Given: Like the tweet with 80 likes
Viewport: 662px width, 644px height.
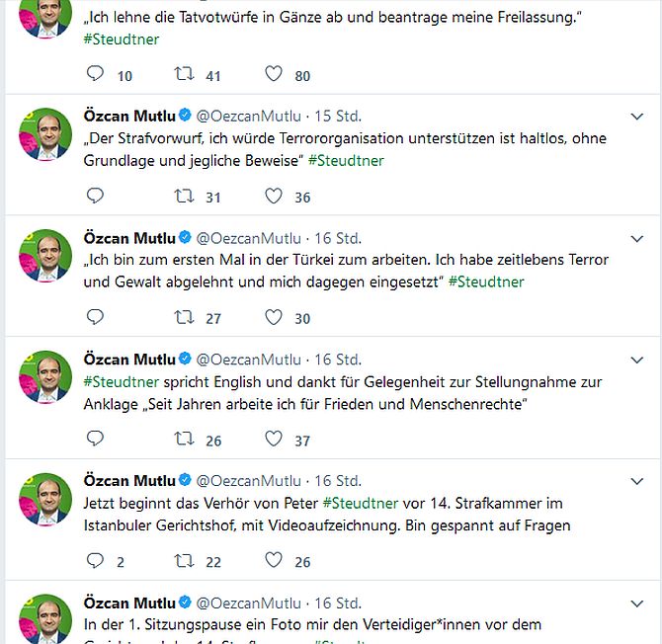Looking at the screenshot, I should [274, 75].
